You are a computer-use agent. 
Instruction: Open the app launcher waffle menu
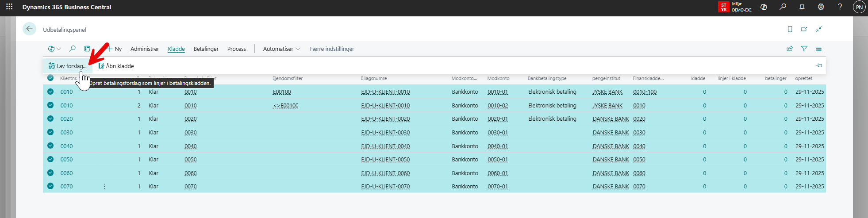tap(9, 7)
